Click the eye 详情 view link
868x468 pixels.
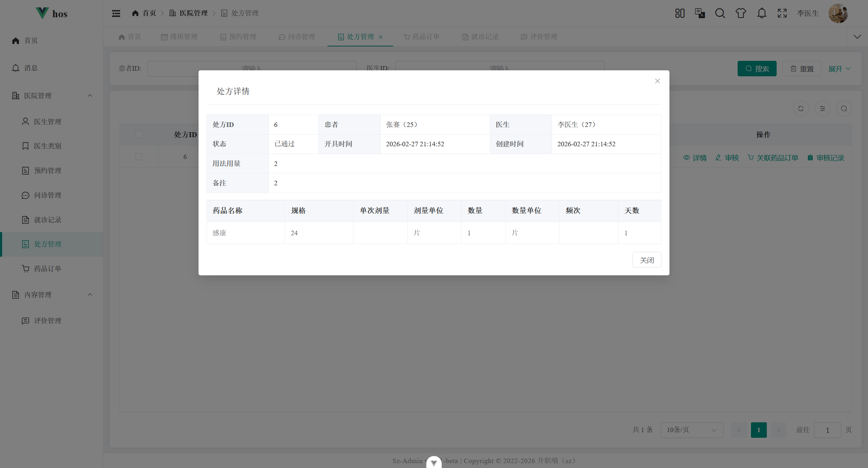(695, 158)
